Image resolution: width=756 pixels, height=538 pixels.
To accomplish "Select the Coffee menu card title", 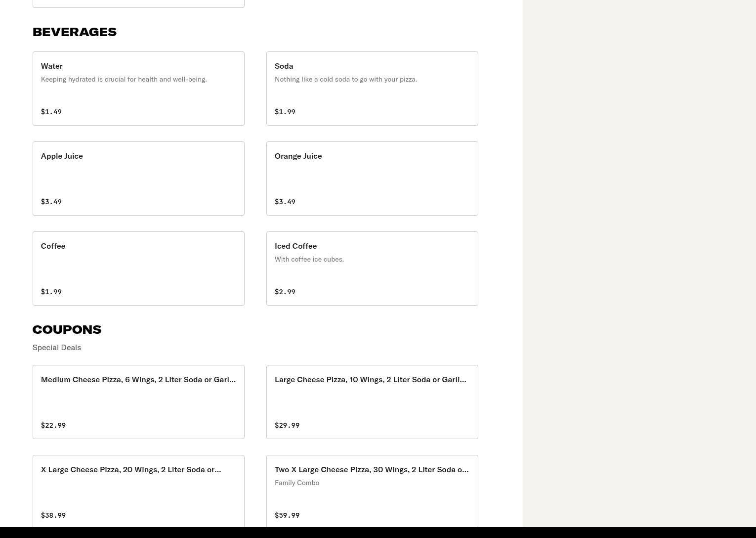I will point(53,246).
